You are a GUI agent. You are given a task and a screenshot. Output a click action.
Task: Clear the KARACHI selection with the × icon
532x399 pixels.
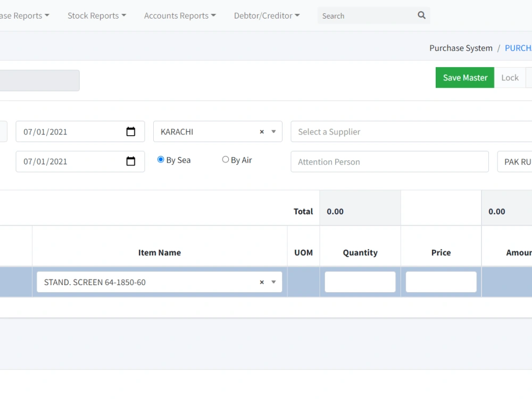(x=261, y=131)
